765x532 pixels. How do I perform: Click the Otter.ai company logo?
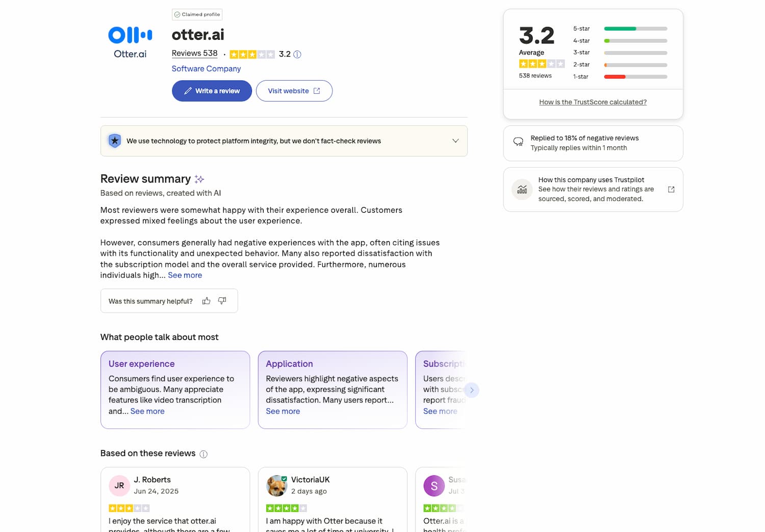130,42
